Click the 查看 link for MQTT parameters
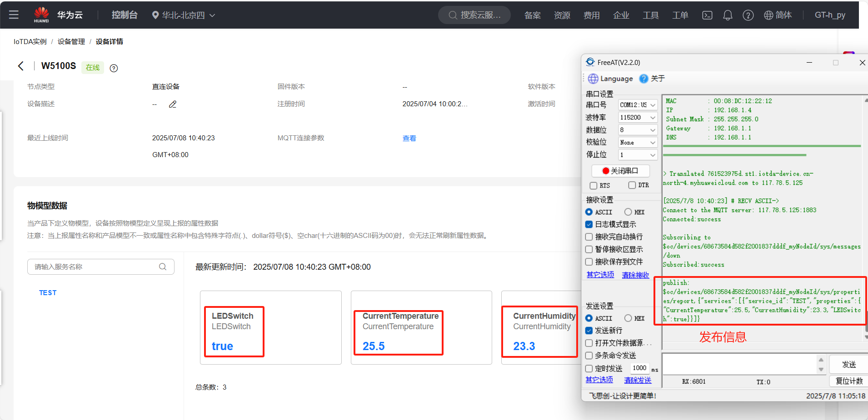 point(409,138)
